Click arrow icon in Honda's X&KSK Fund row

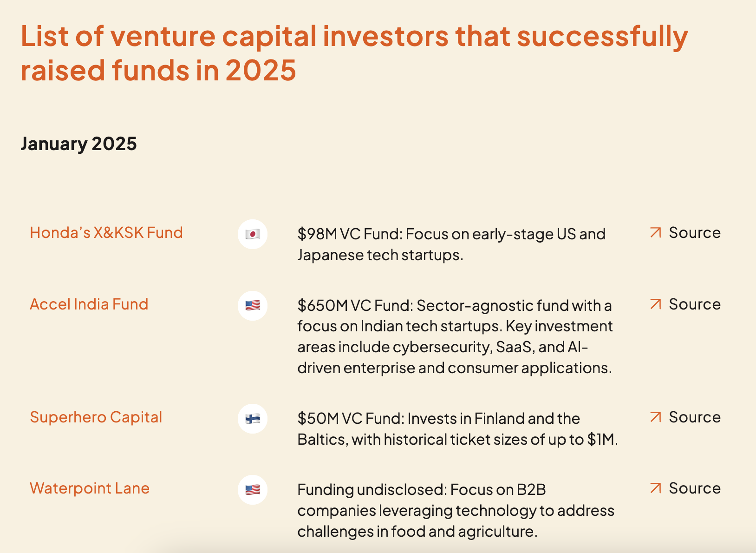pyautogui.click(x=655, y=233)
